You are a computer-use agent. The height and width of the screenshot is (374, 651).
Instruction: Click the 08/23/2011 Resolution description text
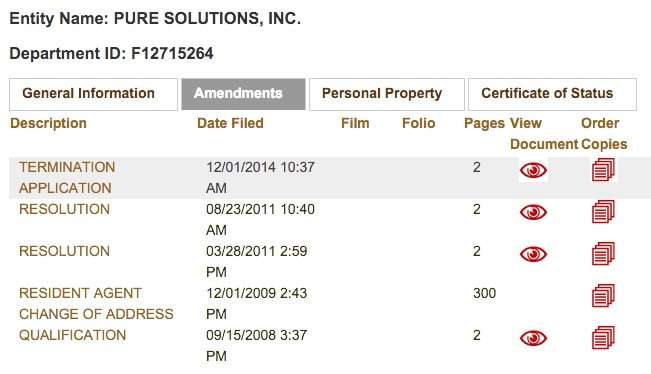[64, 209]
